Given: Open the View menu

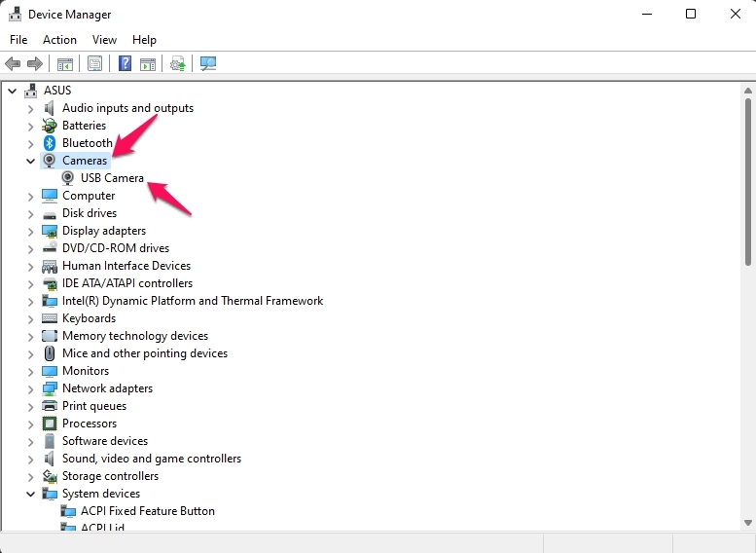Looking at the screenshot, I should tap(104, 40).
